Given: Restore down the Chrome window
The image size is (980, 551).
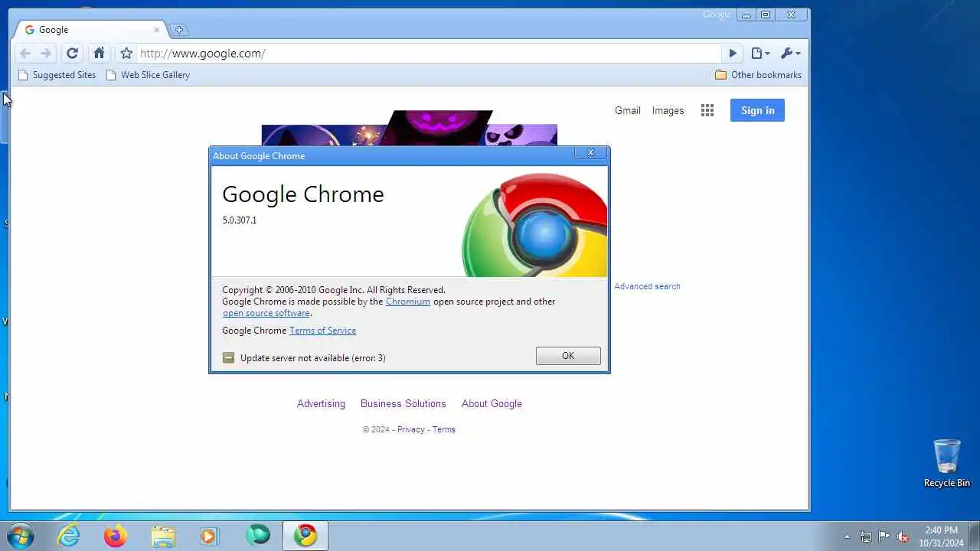Looking at the screenshot, I should pos(766,15).
